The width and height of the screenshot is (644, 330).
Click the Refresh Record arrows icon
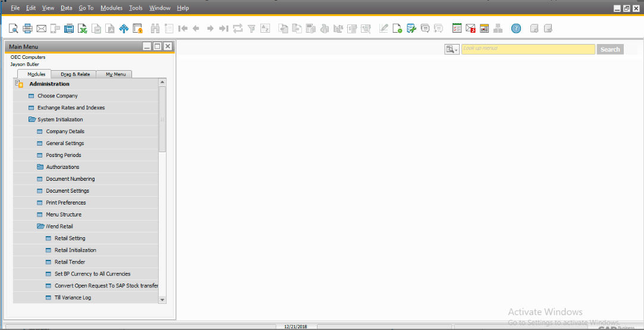point(238,29)
